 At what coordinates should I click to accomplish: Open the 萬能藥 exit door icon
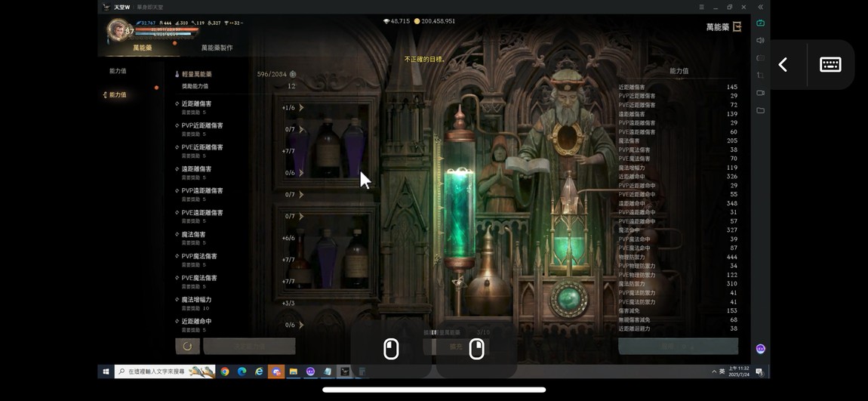coord(737,26)
